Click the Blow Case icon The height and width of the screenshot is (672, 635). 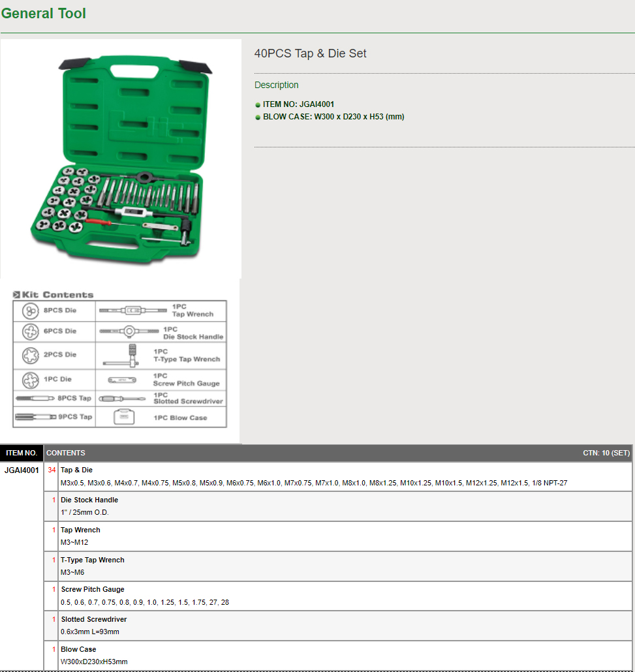pos(122,418)
